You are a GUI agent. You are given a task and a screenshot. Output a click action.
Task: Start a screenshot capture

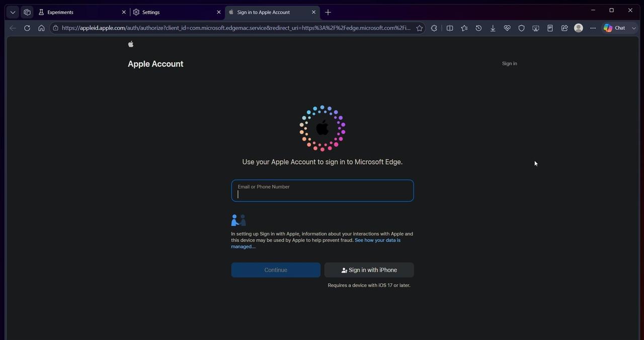536,28
